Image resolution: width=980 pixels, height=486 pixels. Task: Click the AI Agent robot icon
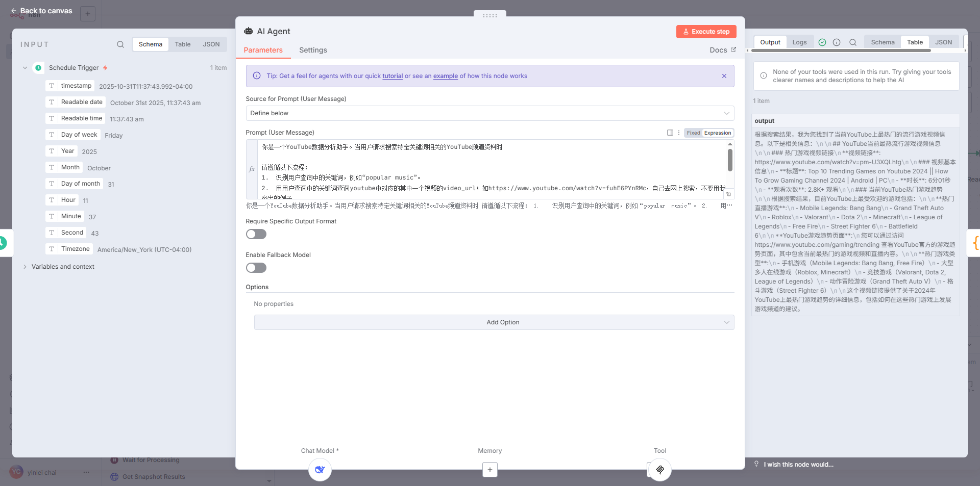pos(249,31)
